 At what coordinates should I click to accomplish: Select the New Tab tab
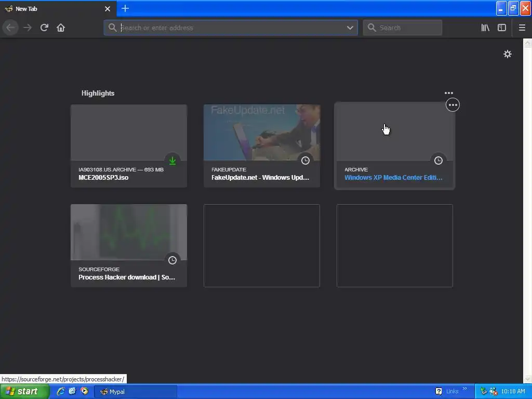pyautogui.click(x=58, y=9)
